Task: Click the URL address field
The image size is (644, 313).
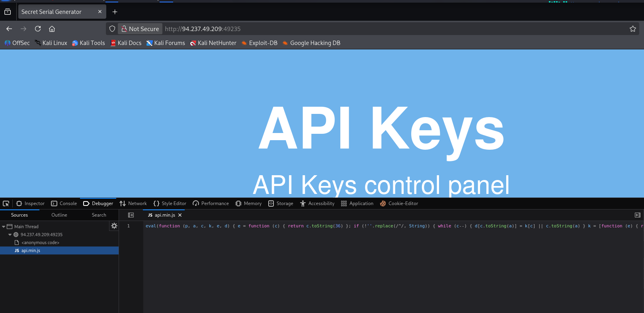Action: click(358, 29)
